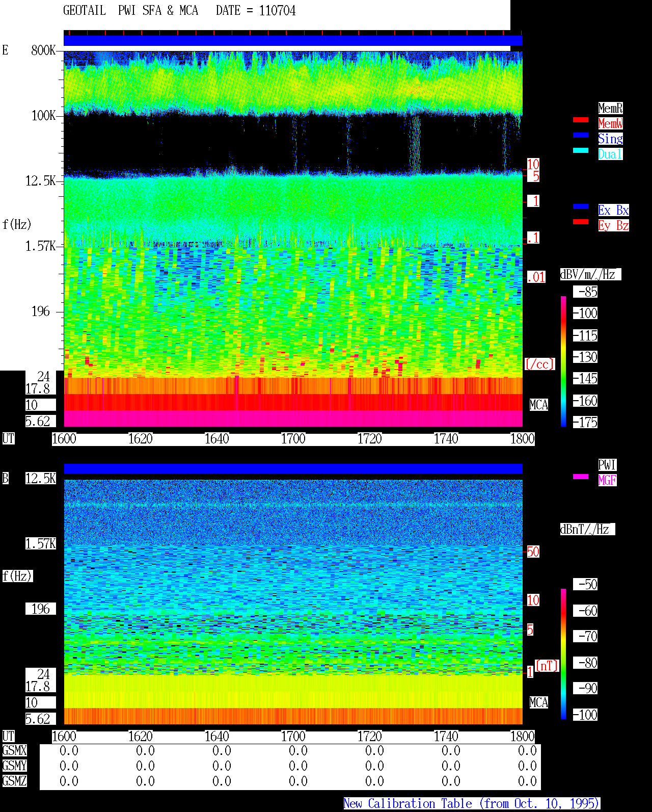Click the GSMX row label
The image size is (652, 812).
pyautogui.click(x=14, y=751)
